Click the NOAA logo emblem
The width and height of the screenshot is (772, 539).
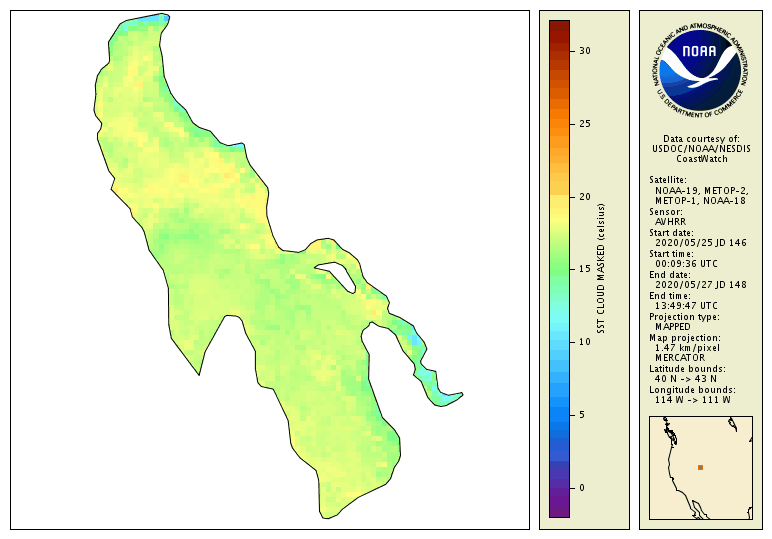coord(701,70)
